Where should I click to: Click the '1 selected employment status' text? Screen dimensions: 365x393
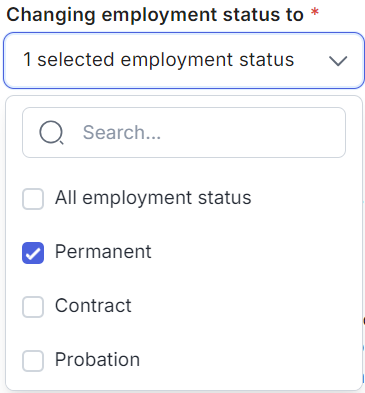159,60
